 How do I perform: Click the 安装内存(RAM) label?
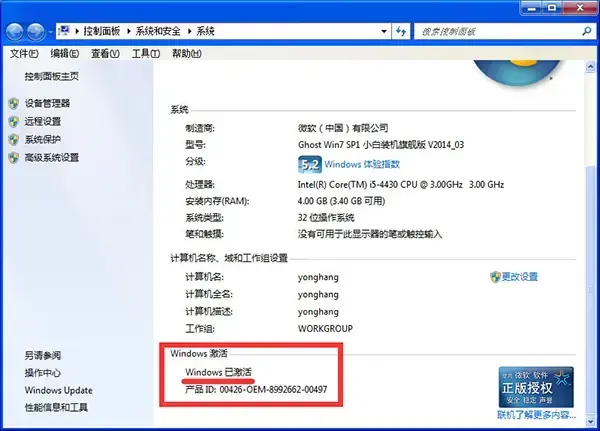pyautogui.click(x=217, y=201)
